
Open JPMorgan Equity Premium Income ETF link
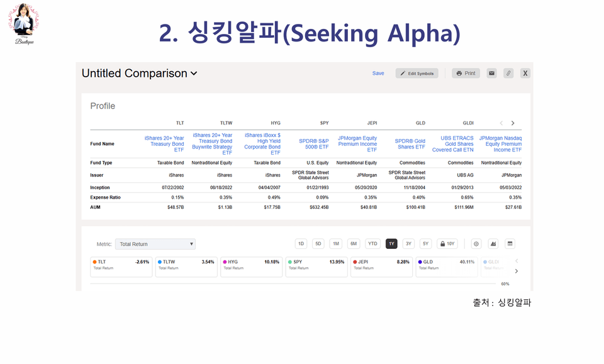click(357, 144)
